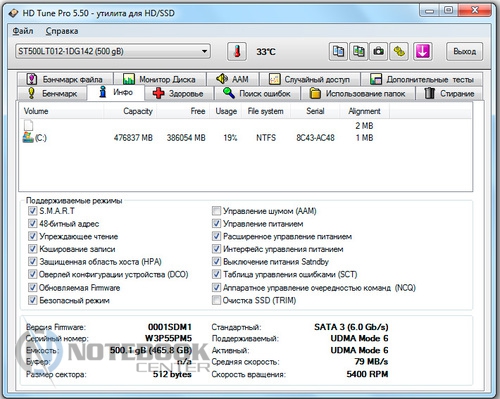Click the magenta down-arrow tray icon
Screen dimensions: 500x399
click(x=423, y=51)
